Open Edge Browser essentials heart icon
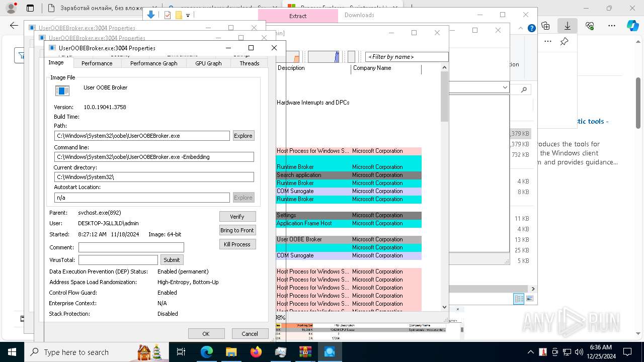The width and height of the screenshot is (644, 362). click(590, 26)
